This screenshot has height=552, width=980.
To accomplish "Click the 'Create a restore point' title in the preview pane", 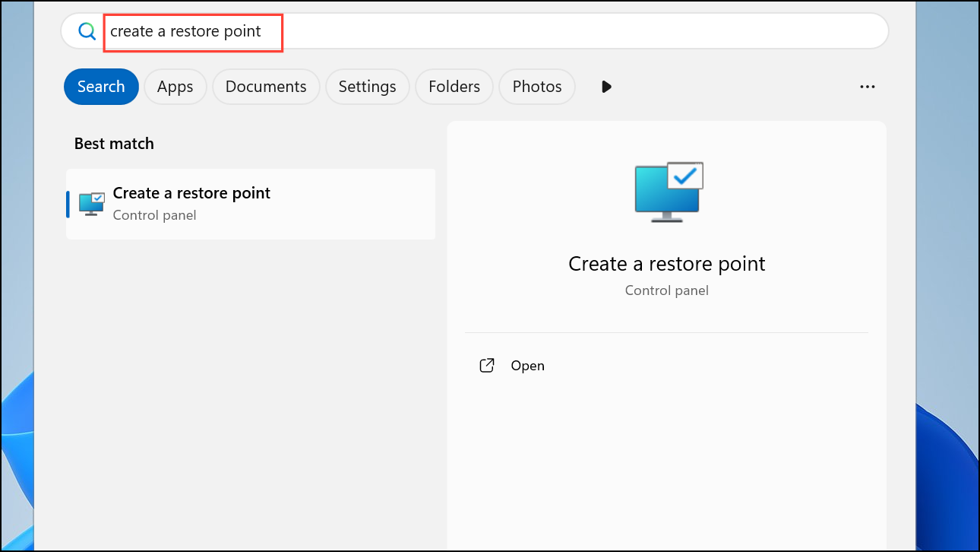I will pyautogui.click(x=667, y=264).
